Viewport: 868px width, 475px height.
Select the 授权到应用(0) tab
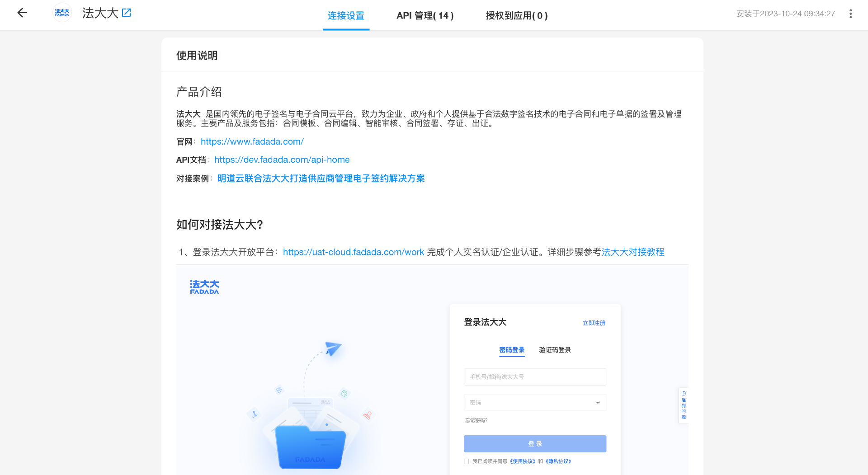[516, 15]
